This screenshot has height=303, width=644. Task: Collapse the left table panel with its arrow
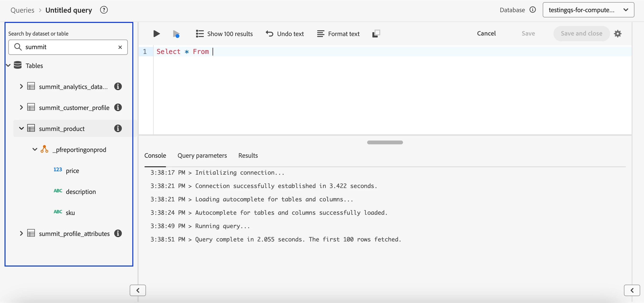point(138,290)
